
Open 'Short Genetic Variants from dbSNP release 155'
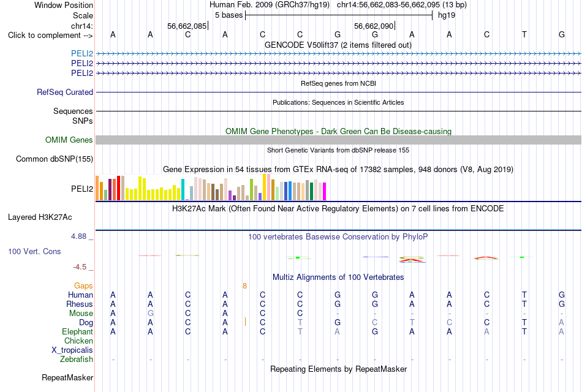click(338, 150)
